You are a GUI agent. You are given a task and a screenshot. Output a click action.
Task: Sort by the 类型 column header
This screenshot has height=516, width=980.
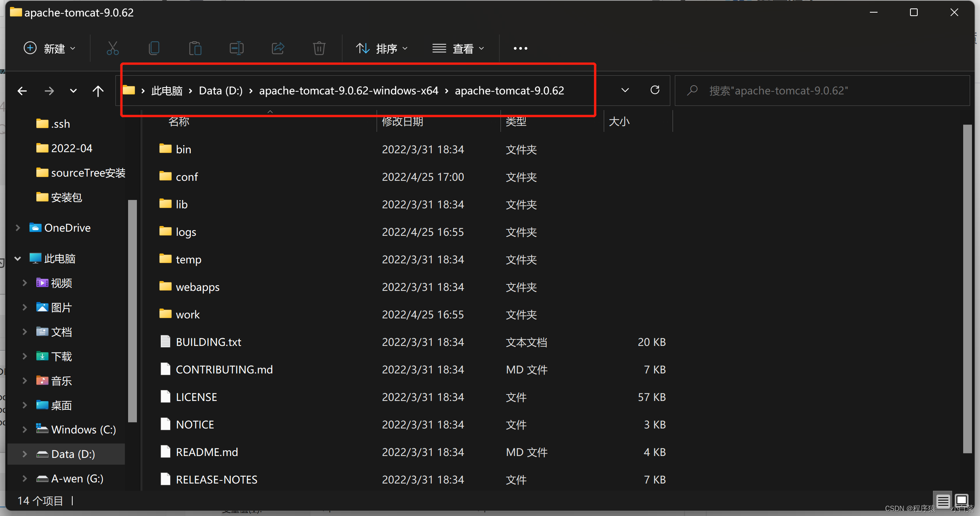pos(516,122)
